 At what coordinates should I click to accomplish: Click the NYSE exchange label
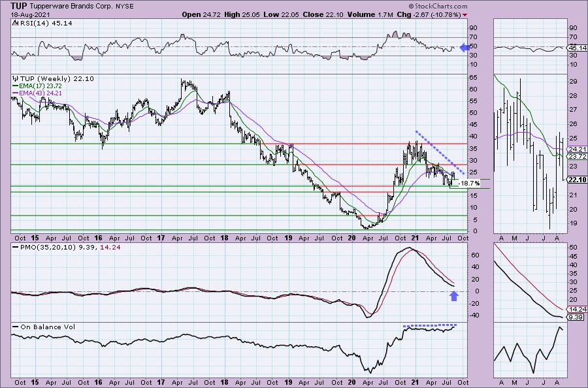pos(125,7)
